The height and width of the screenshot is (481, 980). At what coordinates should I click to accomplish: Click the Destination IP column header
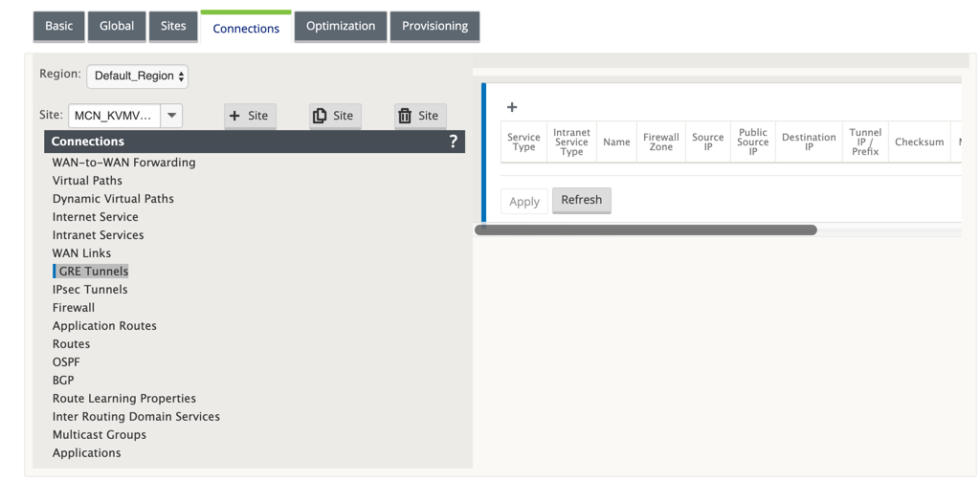pos(809,142)
